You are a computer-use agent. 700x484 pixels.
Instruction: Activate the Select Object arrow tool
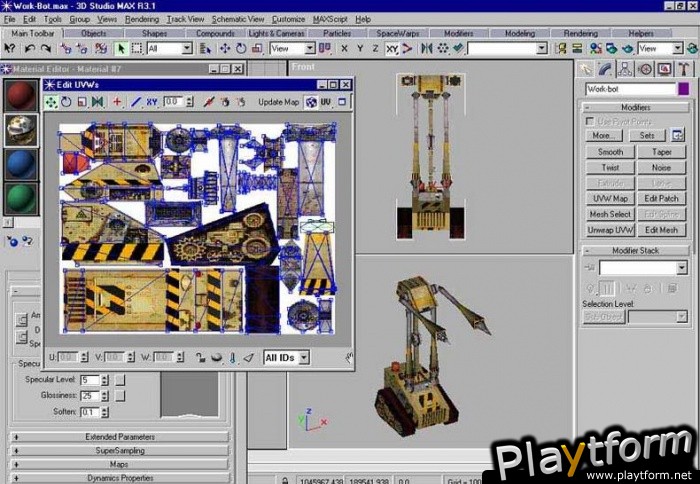(x=121, y=48)
